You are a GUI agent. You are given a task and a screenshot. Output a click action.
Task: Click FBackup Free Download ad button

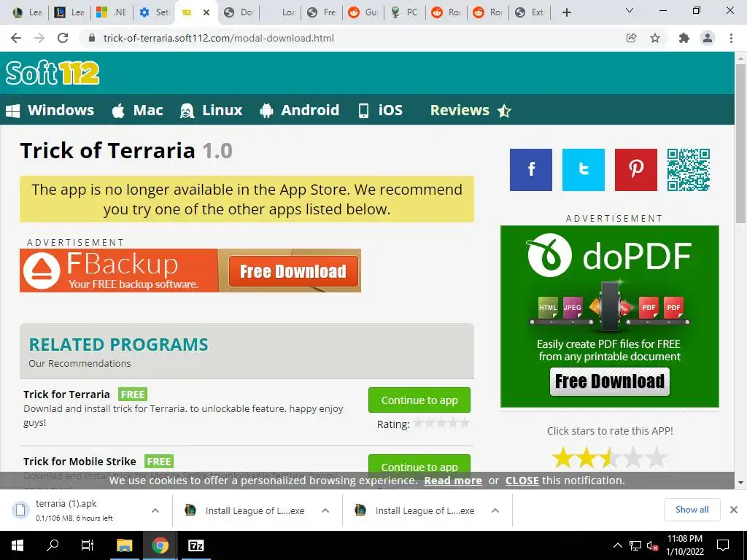point(293,271)
